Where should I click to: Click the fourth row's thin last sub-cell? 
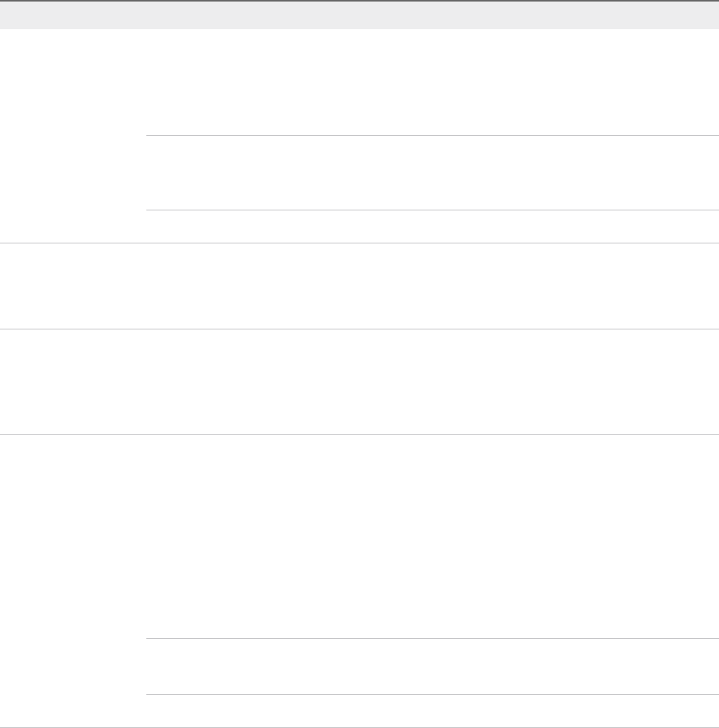(x=427, y=711)
